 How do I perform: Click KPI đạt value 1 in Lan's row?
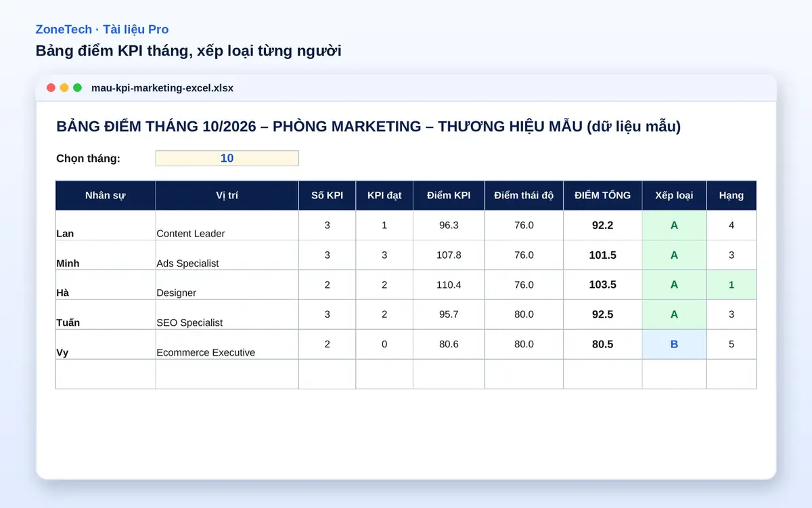[384, 226]
